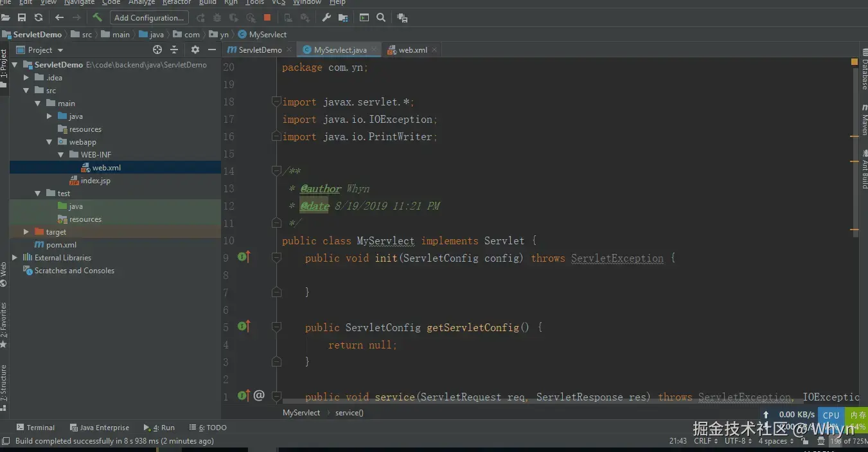Click the Add Configuration button
868x452 pixels.
149,18
